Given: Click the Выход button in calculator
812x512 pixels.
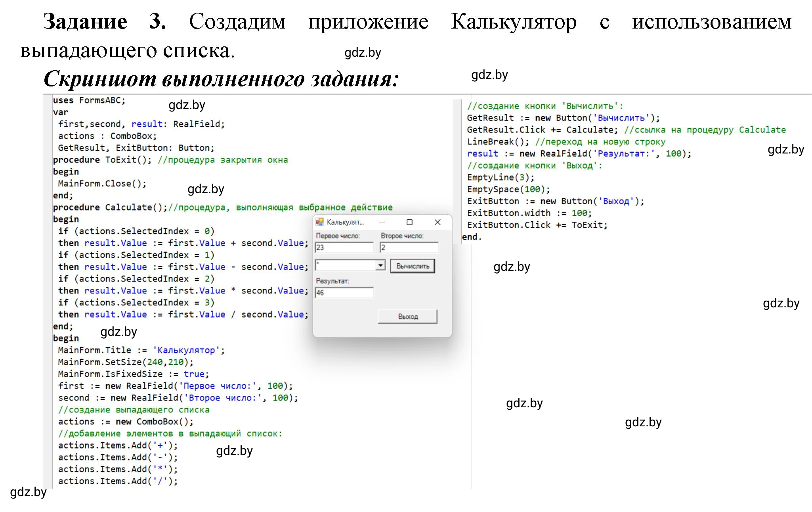Looking at the screenshot, I should tap(408, 316).
